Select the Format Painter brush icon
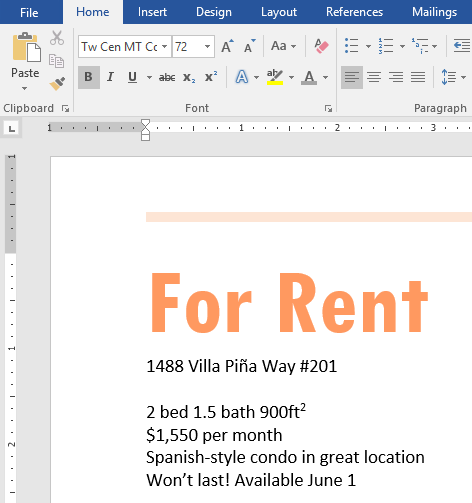Screen dimensions: 472x503 [57, 84]
